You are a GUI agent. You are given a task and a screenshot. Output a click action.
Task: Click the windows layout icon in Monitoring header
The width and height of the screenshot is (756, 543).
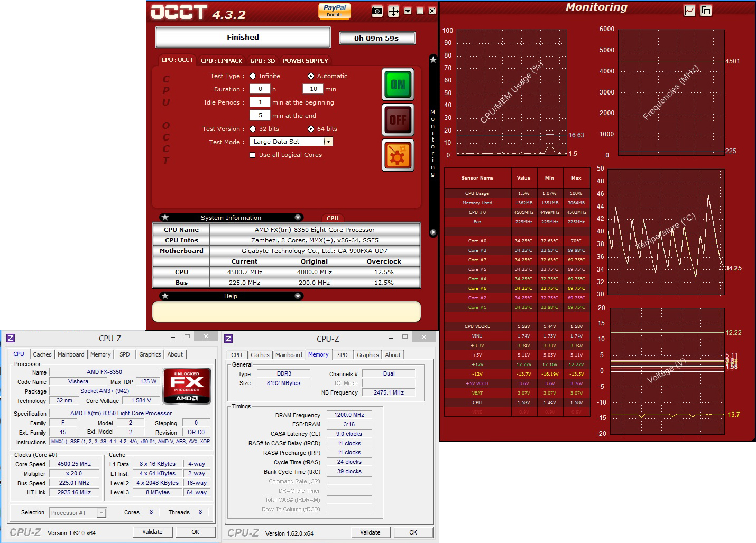[706, 11]
